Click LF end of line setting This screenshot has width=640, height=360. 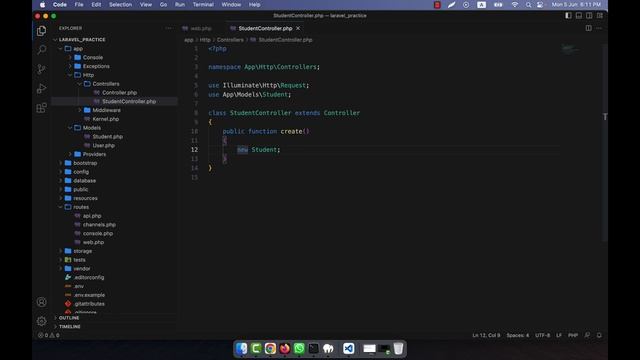pos(559,335)
